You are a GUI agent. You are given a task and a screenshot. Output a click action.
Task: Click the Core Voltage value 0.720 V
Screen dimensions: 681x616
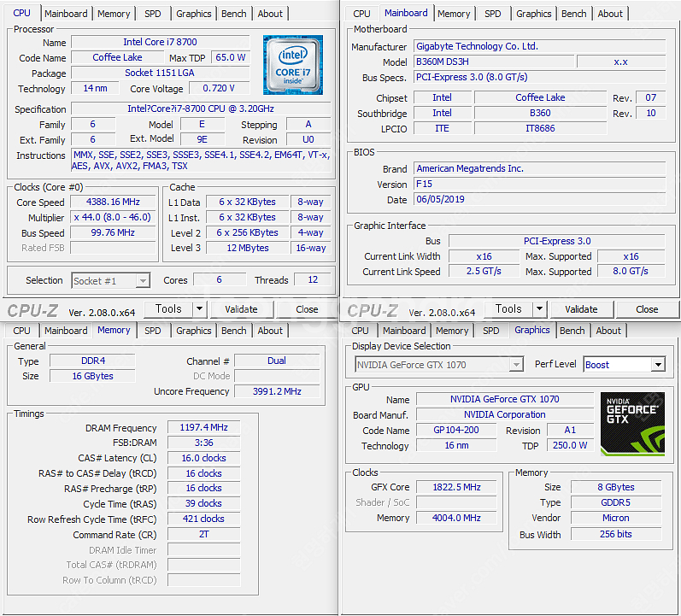click(x=219, y=88)
